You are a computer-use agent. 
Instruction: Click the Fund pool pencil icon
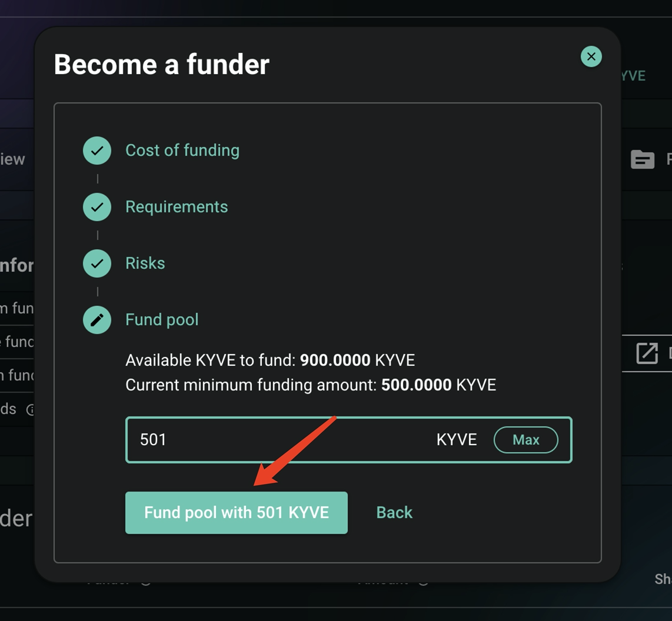click(x=97, y=320)
